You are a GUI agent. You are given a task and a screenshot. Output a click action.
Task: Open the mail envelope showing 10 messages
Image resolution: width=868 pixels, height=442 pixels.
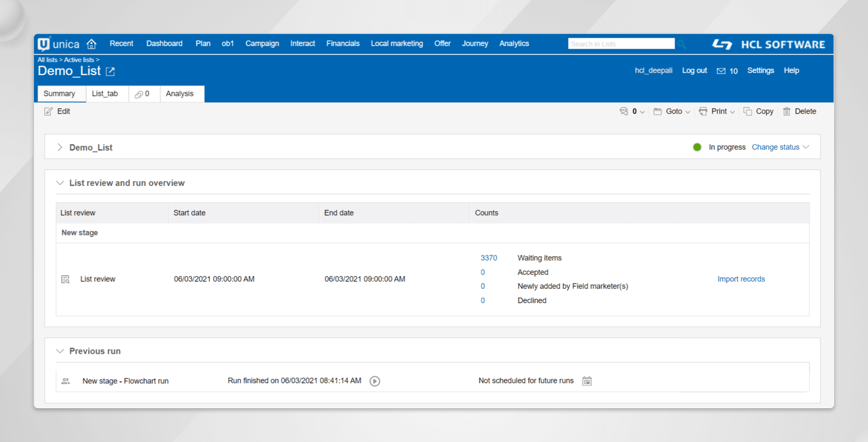click(x=721, y=70)
